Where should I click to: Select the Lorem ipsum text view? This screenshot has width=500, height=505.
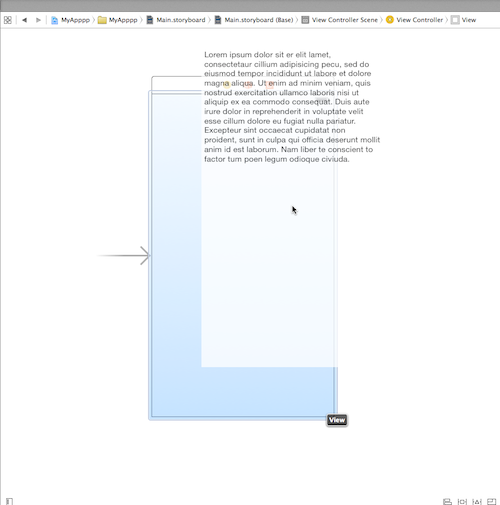[x=292, y=107]
